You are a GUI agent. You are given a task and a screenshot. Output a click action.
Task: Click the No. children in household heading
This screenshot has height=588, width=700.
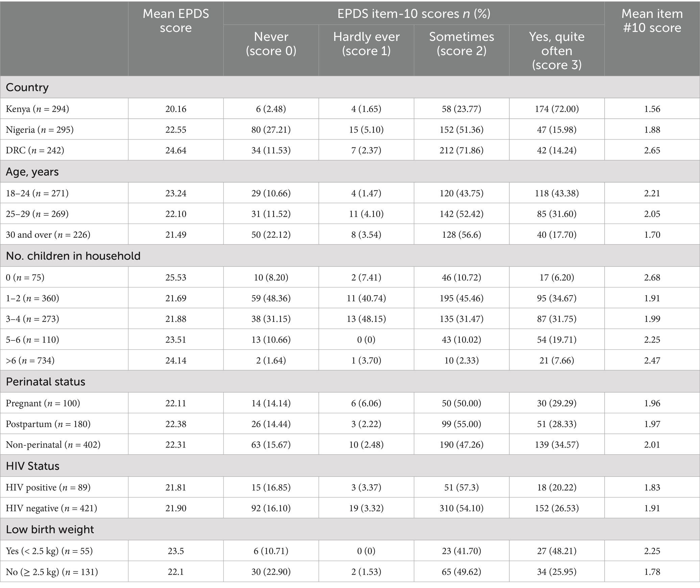73,256
